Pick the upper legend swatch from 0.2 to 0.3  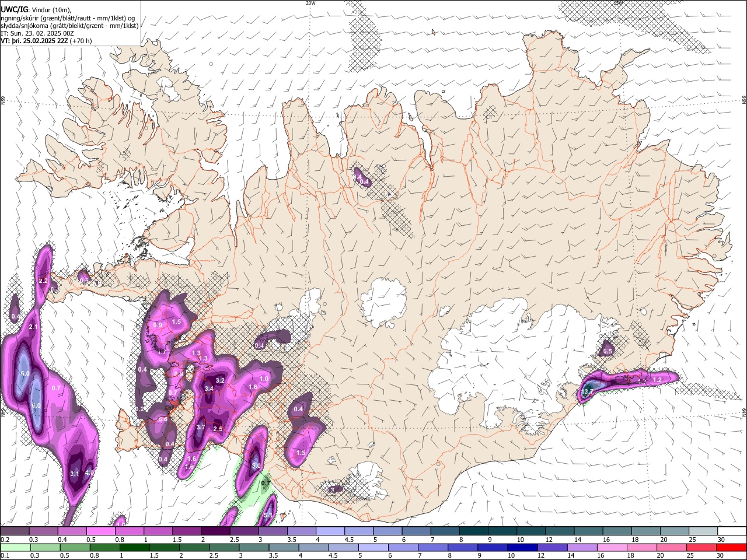pyautogui.click(x=15, y=531)
